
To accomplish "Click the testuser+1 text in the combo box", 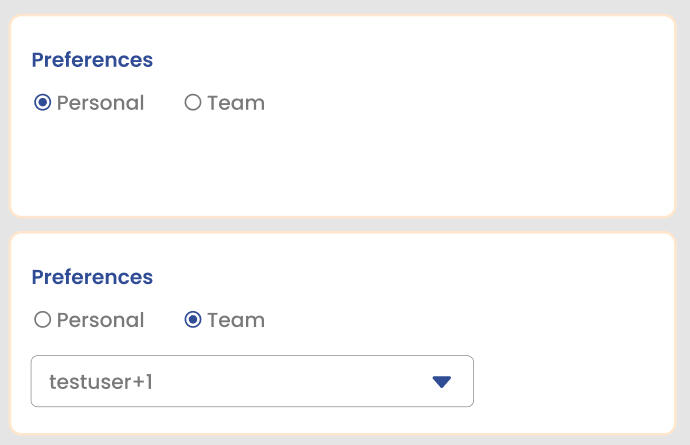I will point(100,381).
